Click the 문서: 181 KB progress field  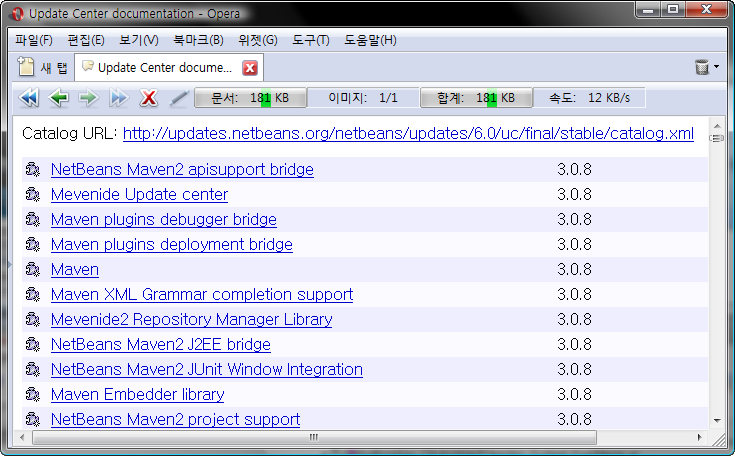click(x=250, y=98)
